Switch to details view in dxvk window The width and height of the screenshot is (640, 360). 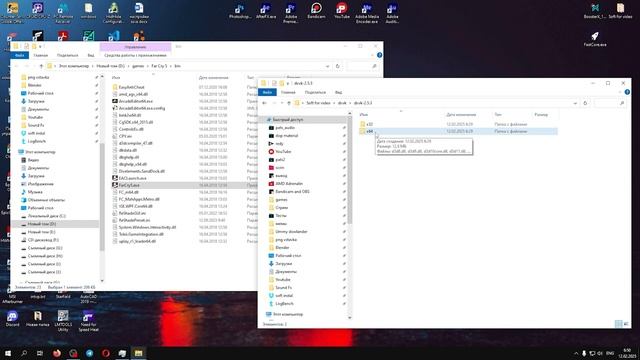click(618, 324)
